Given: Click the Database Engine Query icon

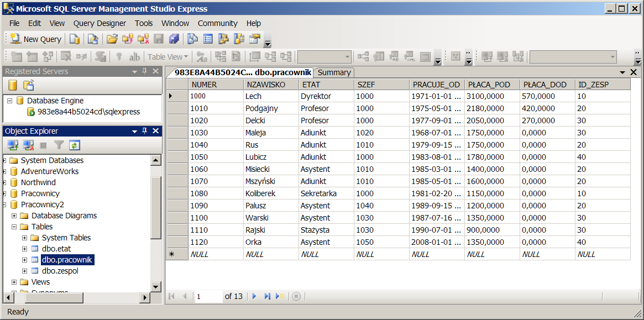Looking at the screenshot, I should 74,39.
